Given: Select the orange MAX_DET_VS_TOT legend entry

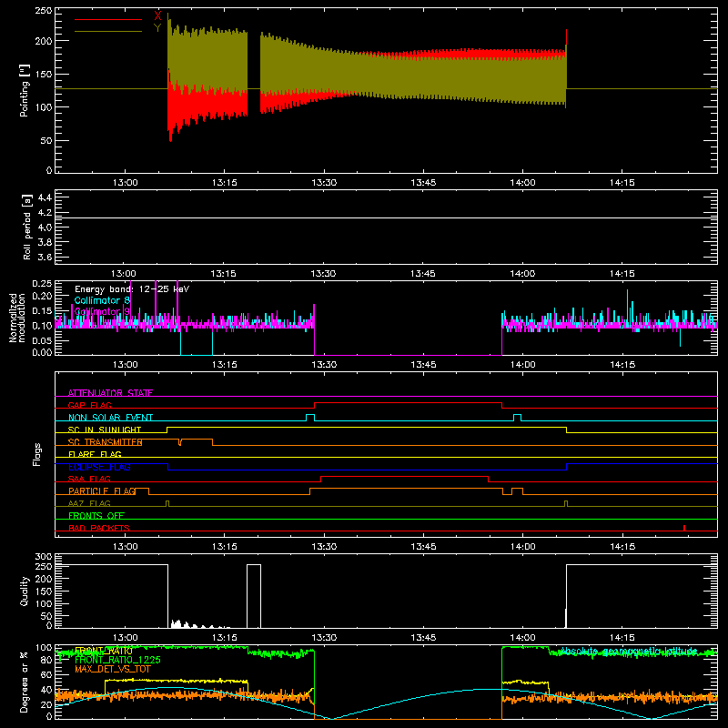Looking at the screenshot, I should (113, 670).
